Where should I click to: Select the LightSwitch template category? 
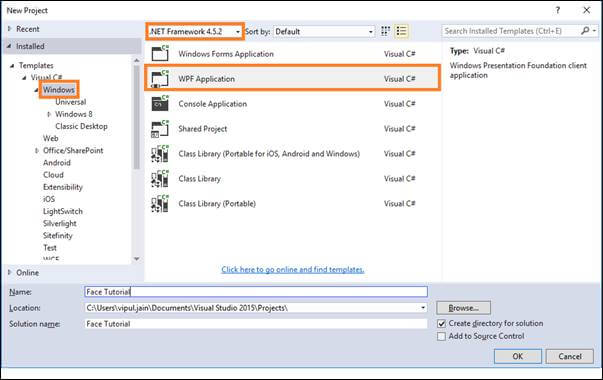click(x=63, y=211)
